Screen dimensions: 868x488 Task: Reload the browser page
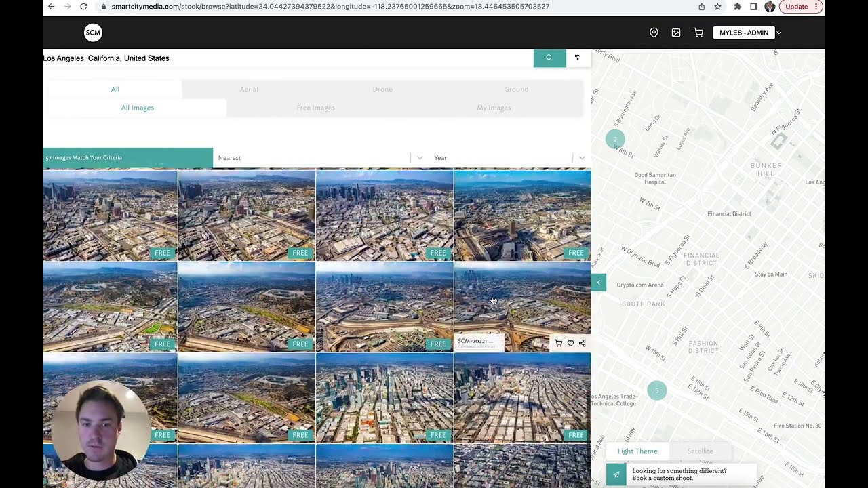pyautogui.click(x=83, y=7)
